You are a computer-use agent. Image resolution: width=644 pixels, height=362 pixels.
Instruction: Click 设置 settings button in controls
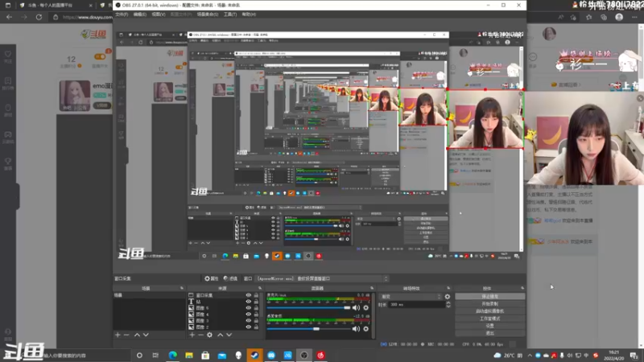click(489, 326)
